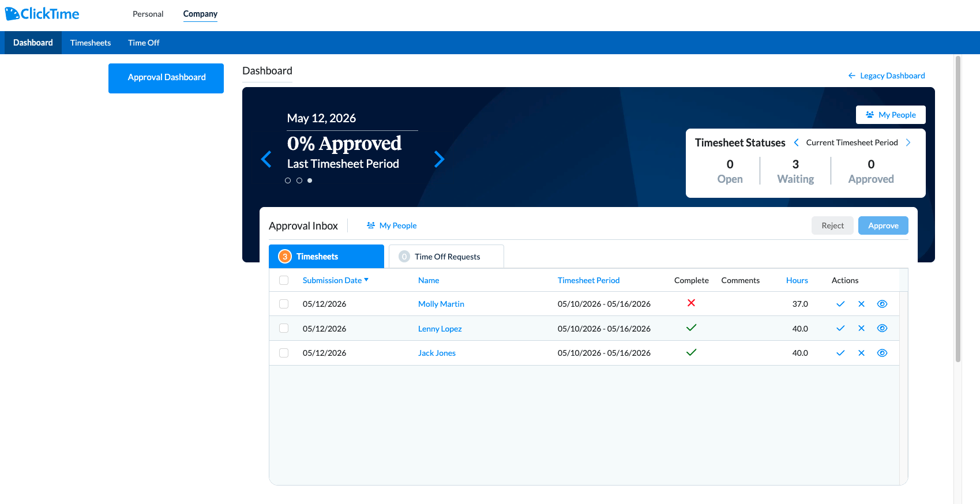Screen dimensions: 980x504
Task: Switch to the Personal tab
Action: (148, 14)
